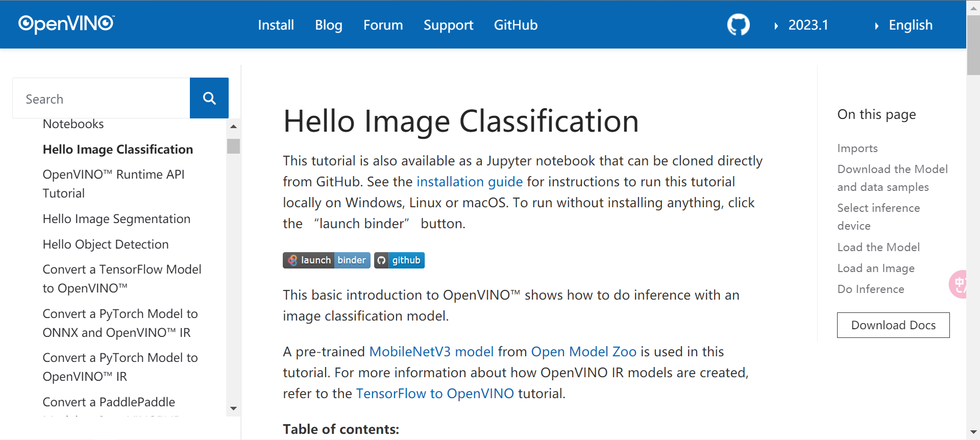Open OpenVINO Runtime API Tutorial sidebar link

pyautogui.click(x=113, y=184)
